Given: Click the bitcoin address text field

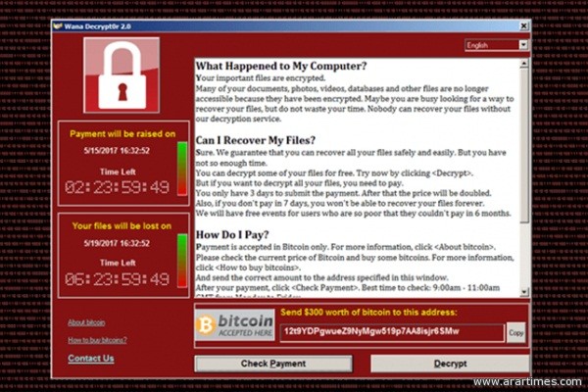Looking at the screenshot, I should (392, 333).
